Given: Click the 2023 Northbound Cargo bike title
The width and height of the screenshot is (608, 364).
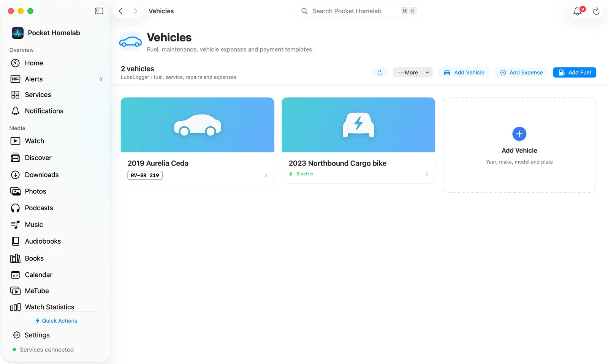Looking at the screenshot, I should tap(337, 163).
